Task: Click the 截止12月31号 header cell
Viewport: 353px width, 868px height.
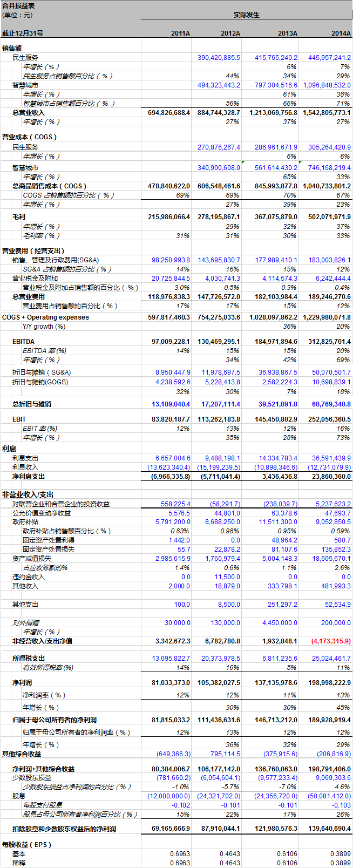Action: click(23, 33)
